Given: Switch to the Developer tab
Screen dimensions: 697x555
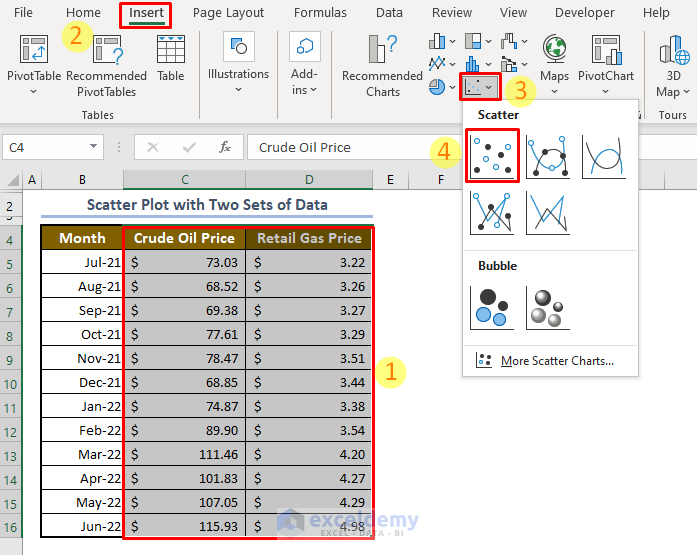Looking at the screenshot, I should [x=585, y=12].
